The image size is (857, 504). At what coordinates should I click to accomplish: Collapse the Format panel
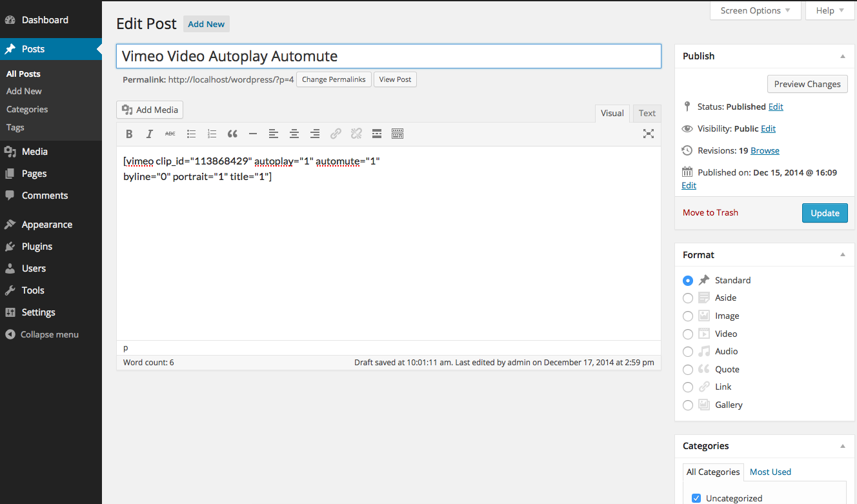[842, 256]
